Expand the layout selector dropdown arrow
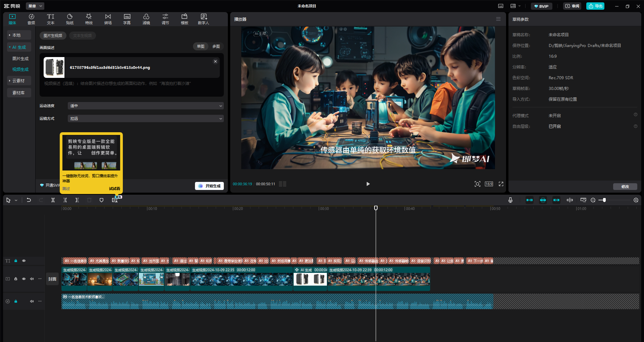This screenshot has width=644, height=342. [x=519, y=6]
